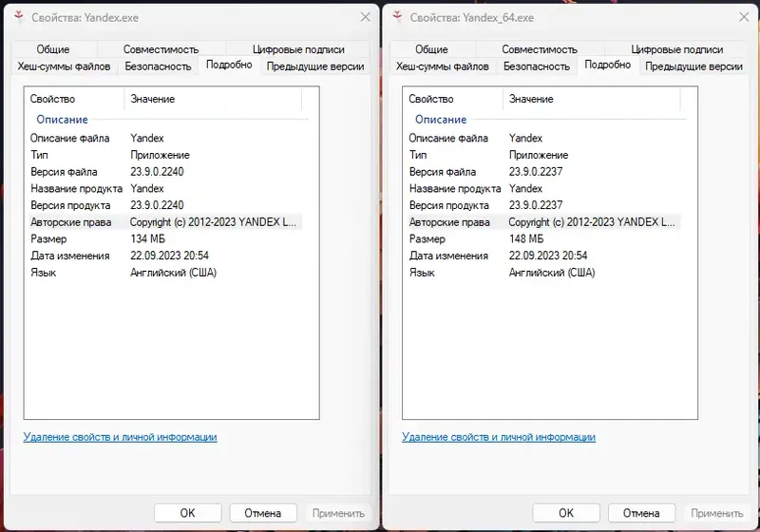Select Авторские права row in Yandex_64.exe window
The height and width of the screenshot is (532, 760).
pos(543,222)
